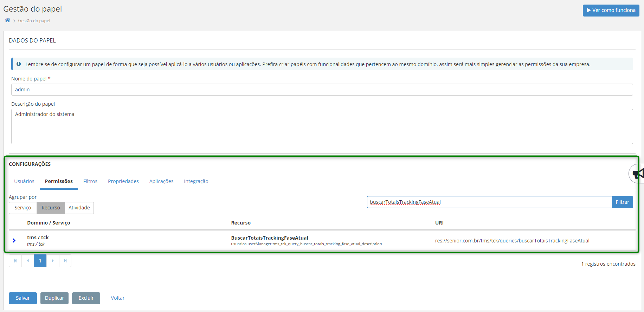Image resolution: width=644 pixels, height=312 pixels.
Task: Click the Salvar button
Action: 23,298
